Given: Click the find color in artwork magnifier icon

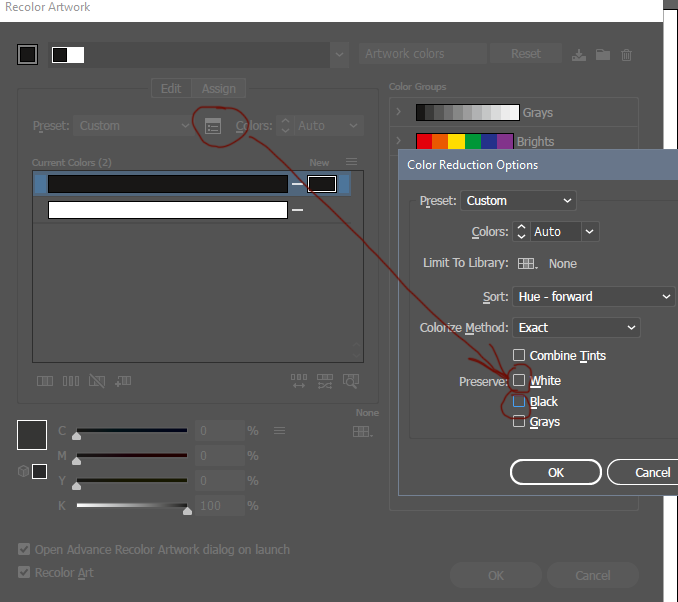Looking at the screenshot, I should 351,381.
